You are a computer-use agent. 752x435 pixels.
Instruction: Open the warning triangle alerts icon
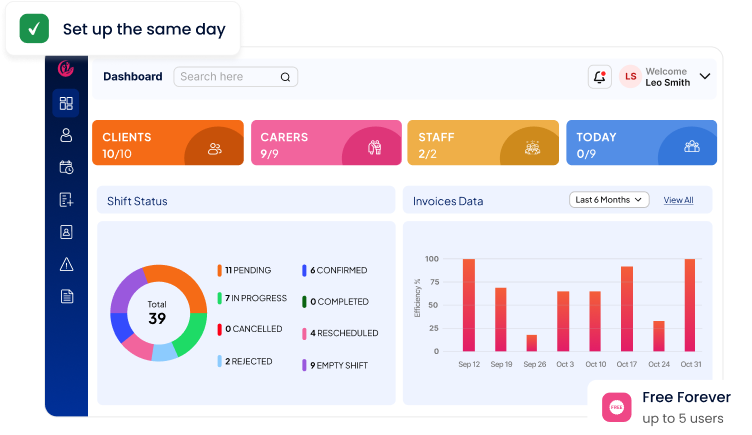66,264
